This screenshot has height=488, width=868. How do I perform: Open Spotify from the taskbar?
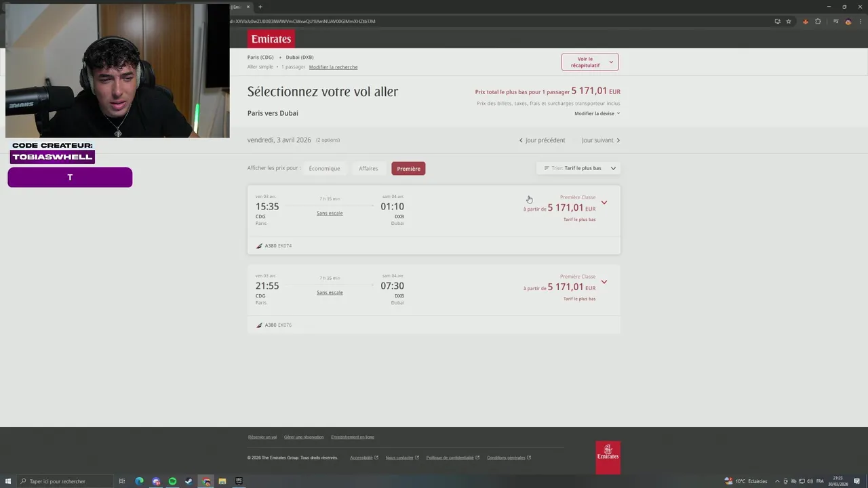[x=172, y=481]
